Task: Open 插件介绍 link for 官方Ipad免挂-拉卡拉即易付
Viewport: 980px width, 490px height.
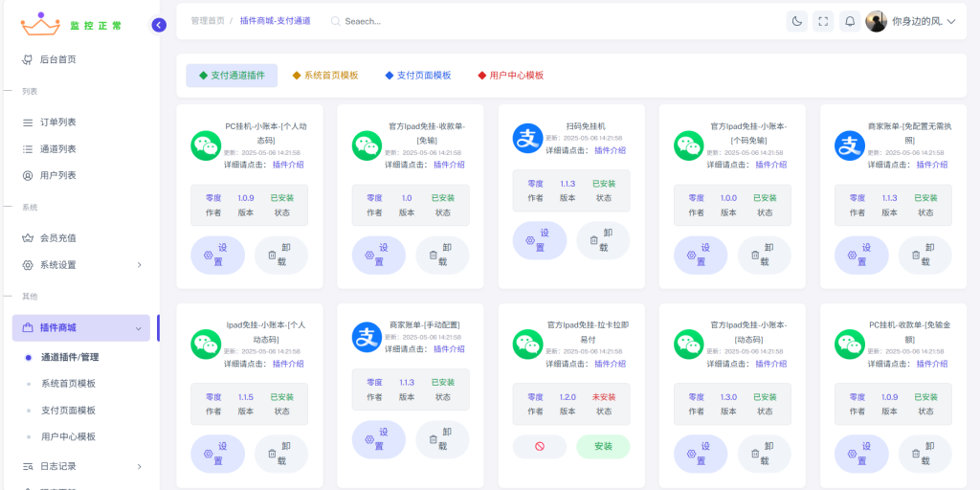Action: pos(610,364)
